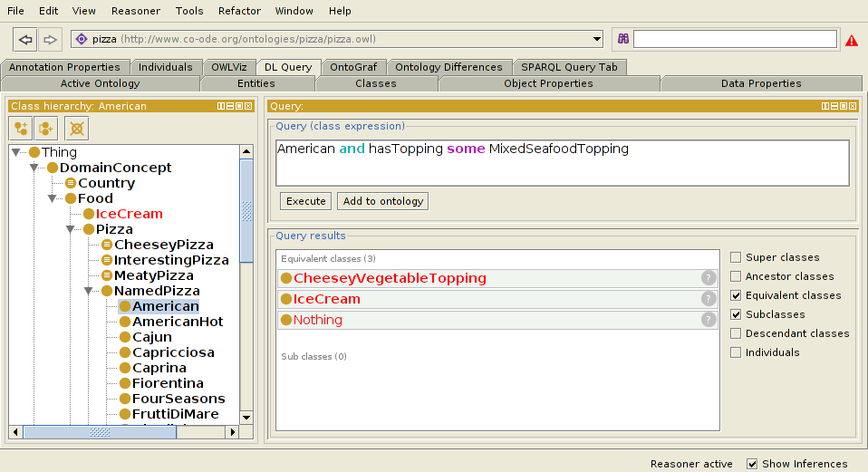Click the binoculars search icon
The width and height of the screenshot is (868, 472).
coord(623,39)
